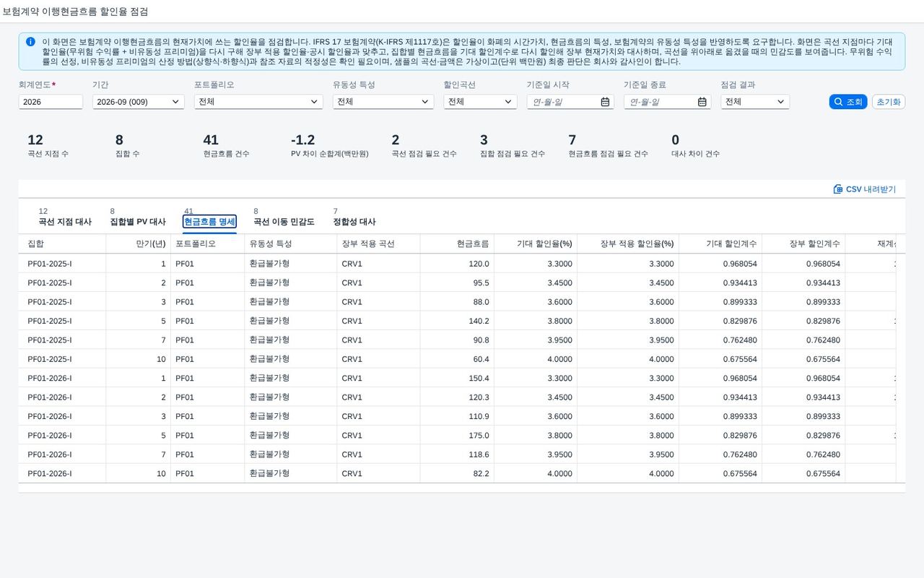Open the 할인곡선 dropdown
Screen dimensions: 924x578
(480, 102)
